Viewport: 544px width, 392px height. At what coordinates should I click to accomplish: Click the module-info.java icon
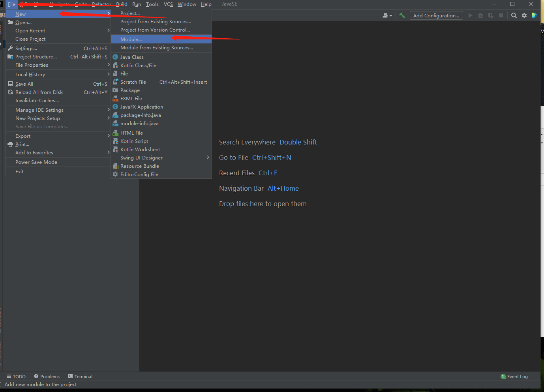coord(115,124)
